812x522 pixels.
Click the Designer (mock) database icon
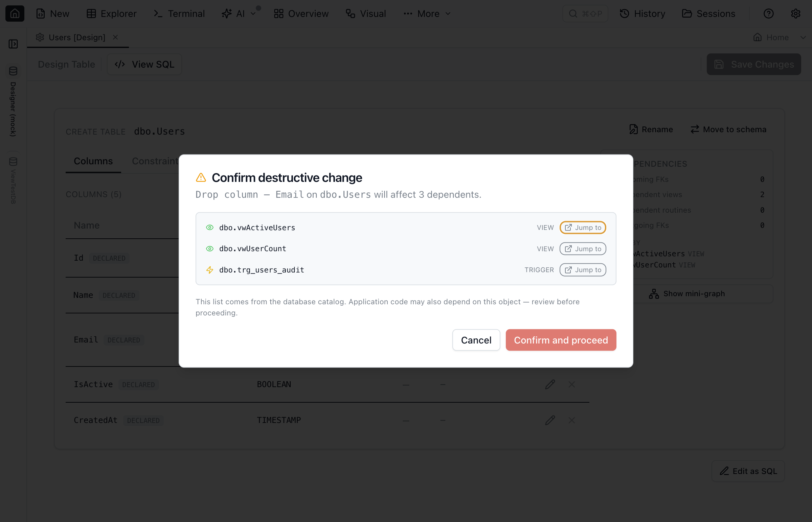[13, 71]
